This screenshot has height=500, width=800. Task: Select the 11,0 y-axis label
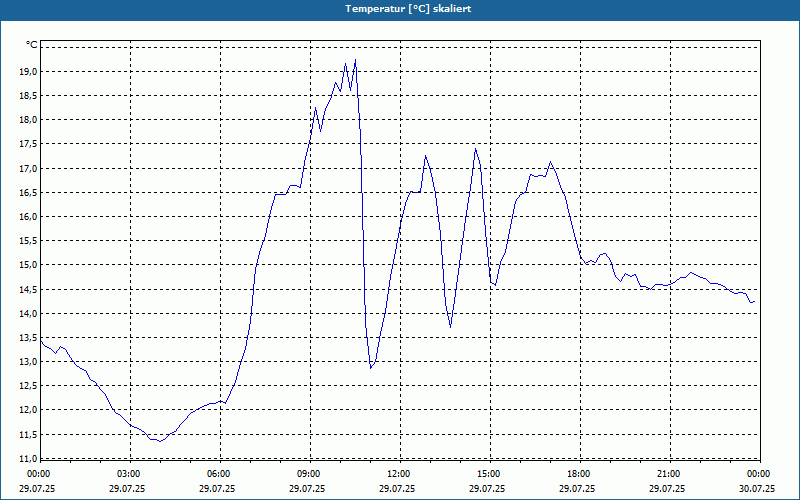tap(28, 458)
